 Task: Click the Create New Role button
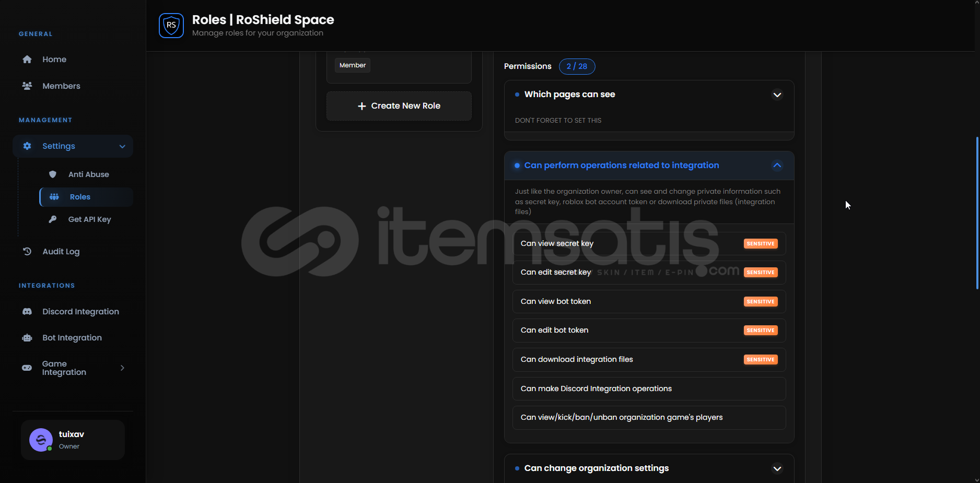click(399, 106)
